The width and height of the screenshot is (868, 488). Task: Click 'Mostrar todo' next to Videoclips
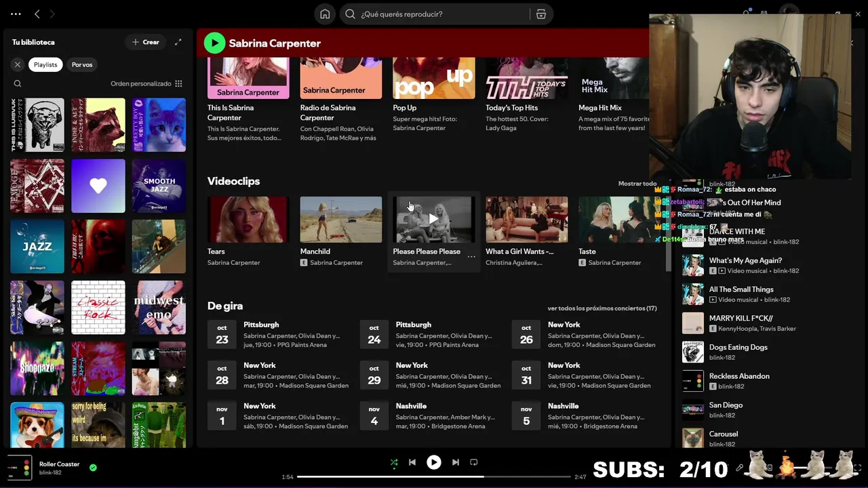pos(637,184)
